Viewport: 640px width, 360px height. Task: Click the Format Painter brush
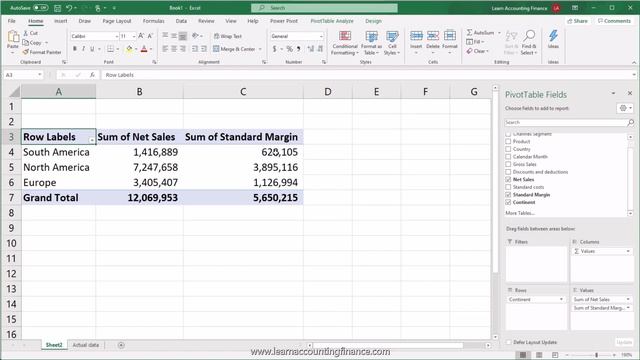(26, 52)
